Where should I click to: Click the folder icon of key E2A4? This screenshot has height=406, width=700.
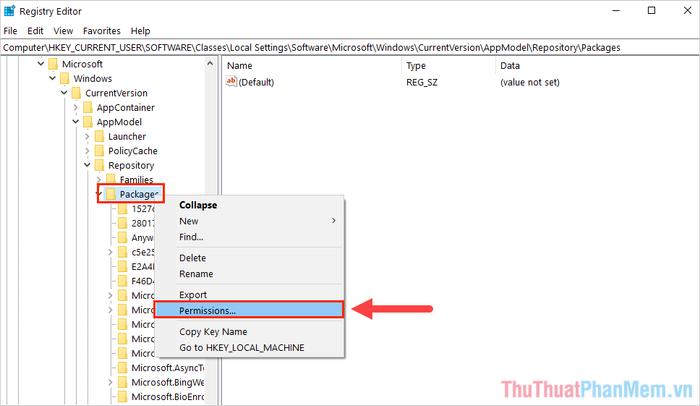[x=123, y=267]
